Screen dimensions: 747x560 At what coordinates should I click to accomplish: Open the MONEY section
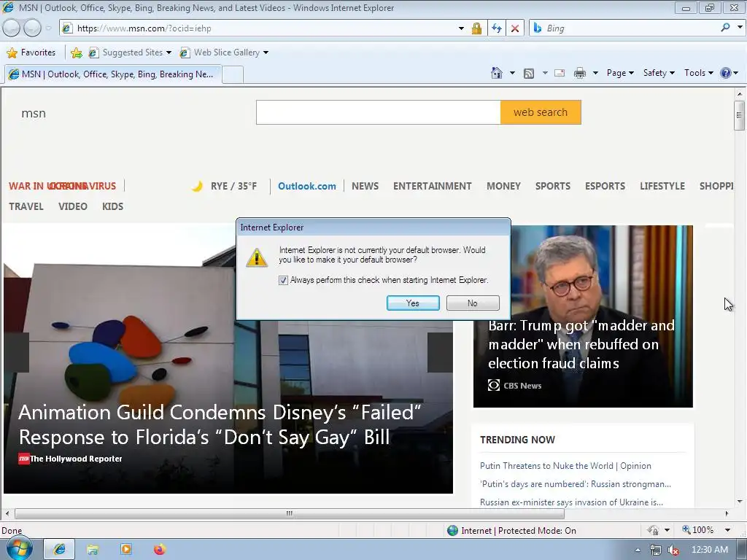[503, 186]
